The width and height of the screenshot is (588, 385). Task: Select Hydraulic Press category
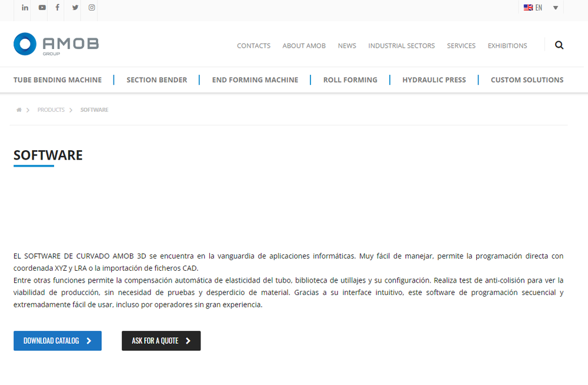pos(435,79)
